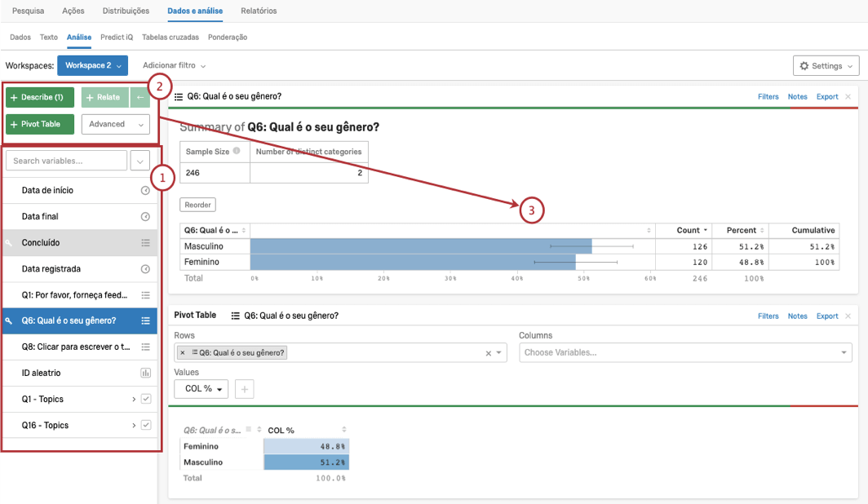
Task: Open the COL % values dropdown
Action: click(201, 389)
